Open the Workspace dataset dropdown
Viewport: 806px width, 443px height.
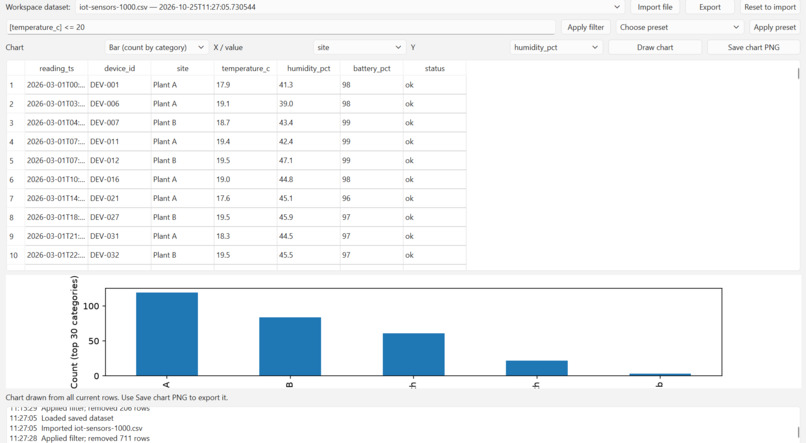pos(350,7)
